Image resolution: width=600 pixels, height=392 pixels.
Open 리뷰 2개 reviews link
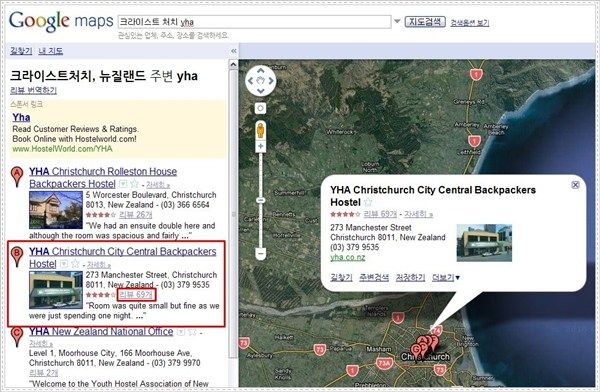[x=44, y=372]
